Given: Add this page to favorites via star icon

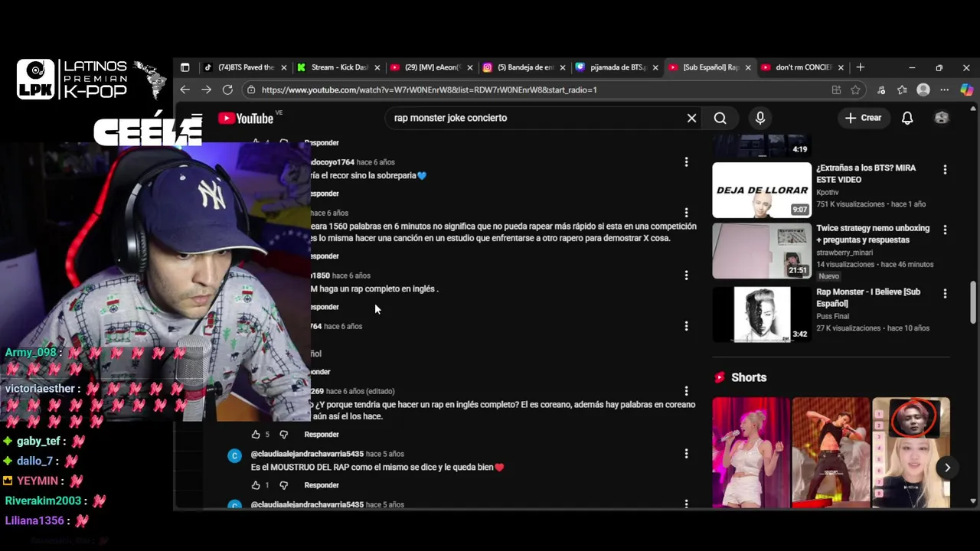Looking at the screenshot, I should (855, 90).
